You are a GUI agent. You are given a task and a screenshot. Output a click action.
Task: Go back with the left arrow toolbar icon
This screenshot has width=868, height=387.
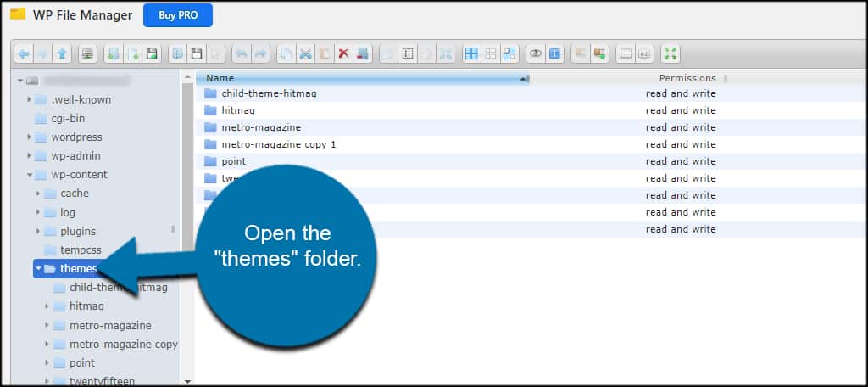coord(24,53)
